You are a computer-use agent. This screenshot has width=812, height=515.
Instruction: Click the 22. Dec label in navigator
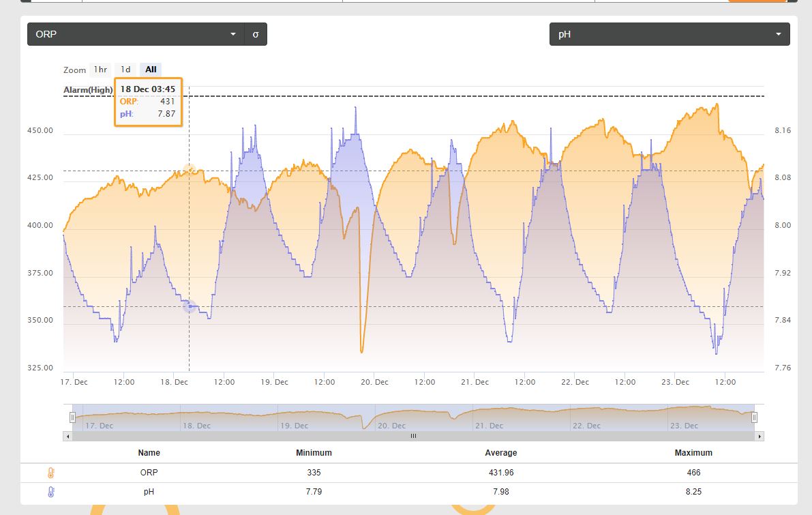[587, 426]
